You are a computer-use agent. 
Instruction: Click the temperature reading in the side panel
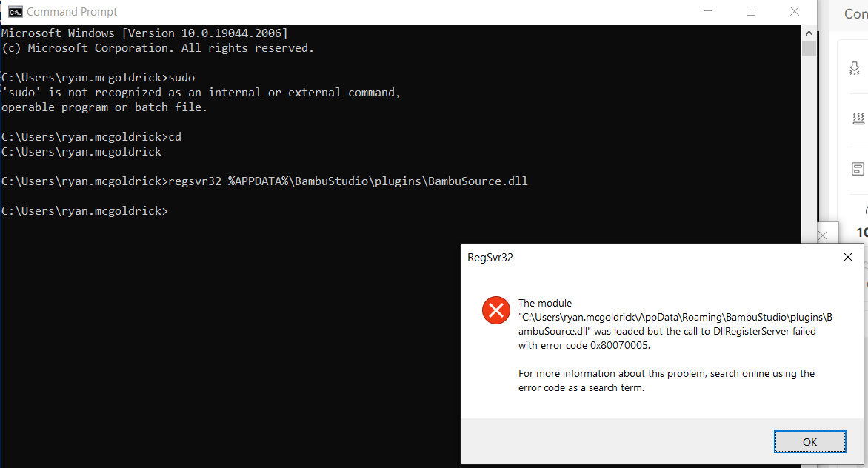(861, 232)
